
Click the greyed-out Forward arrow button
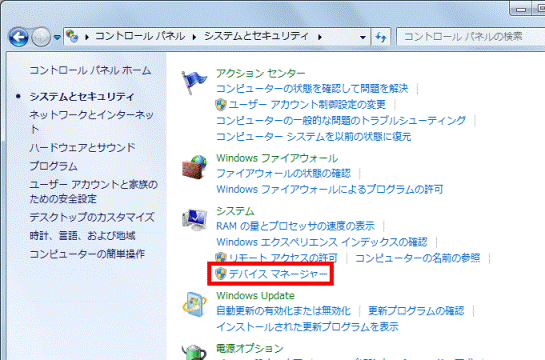(x=41, y=37)
